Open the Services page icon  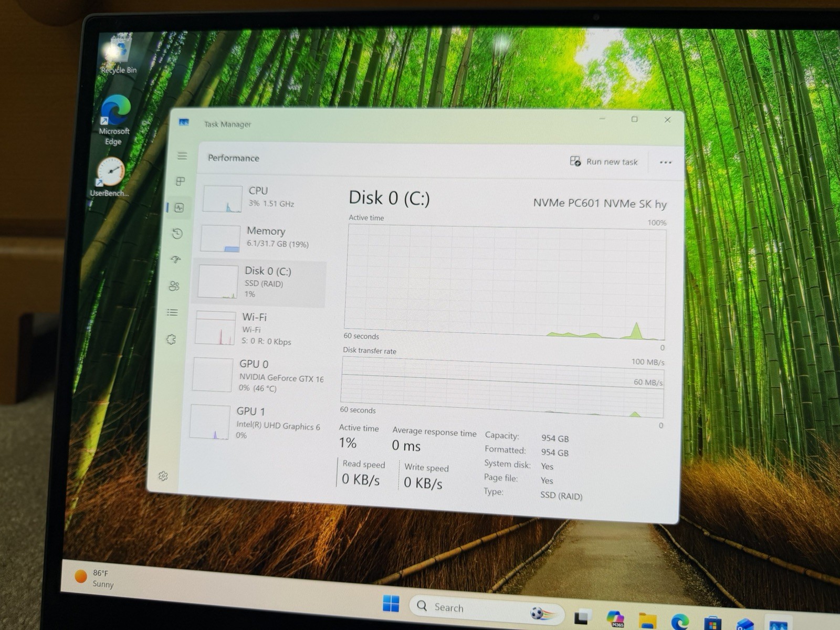(171, 339)
